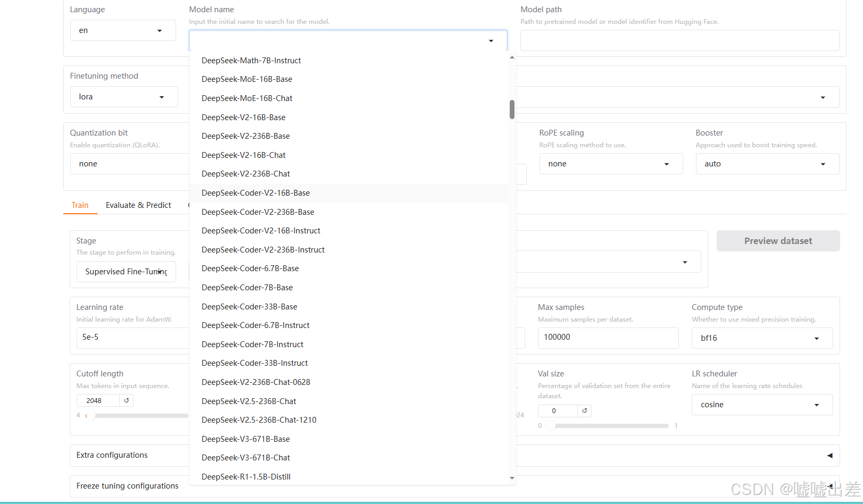Collapse the Model name dropdown arrow
This screenshot has height=504, width=863.
491,41
